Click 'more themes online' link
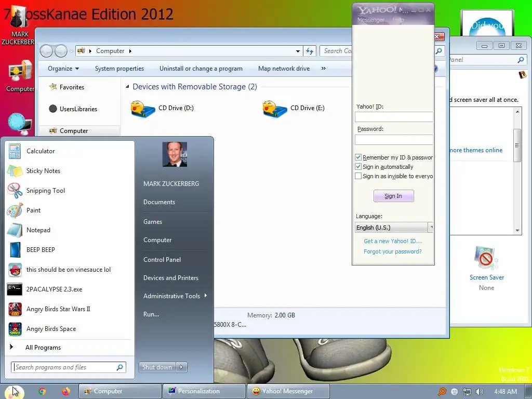This screenshot has width=532, height=399. [476, 150]
